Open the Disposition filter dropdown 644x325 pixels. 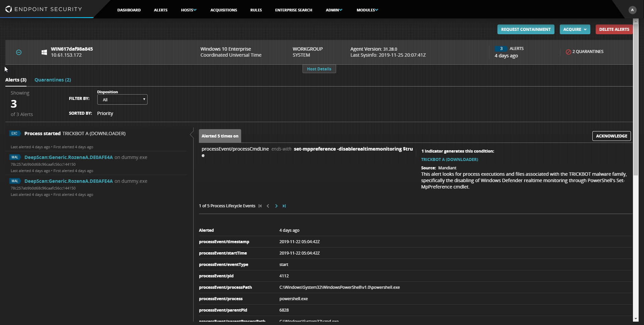pos(122,100)
